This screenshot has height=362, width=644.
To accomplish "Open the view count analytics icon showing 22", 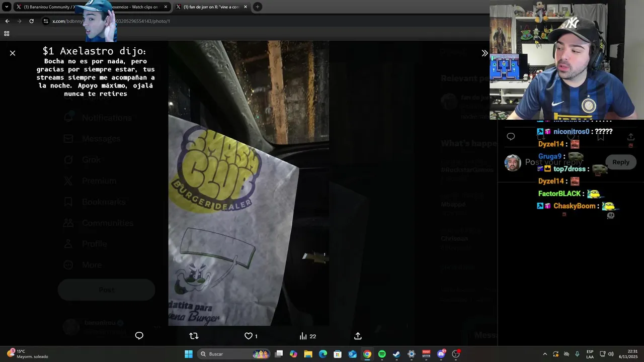I will point(307,336).
